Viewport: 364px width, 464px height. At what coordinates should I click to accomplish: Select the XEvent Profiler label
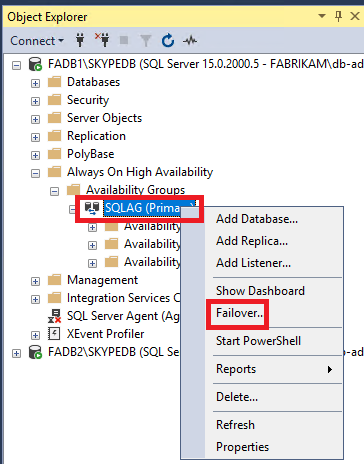click(105, 334)
